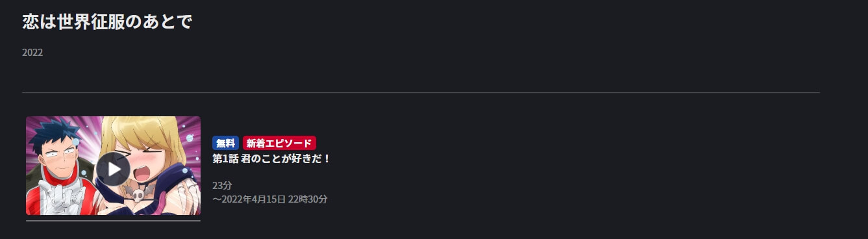868x239 pixels.
Task: Click the release year 2022 label
Action: tap(32, 53)
